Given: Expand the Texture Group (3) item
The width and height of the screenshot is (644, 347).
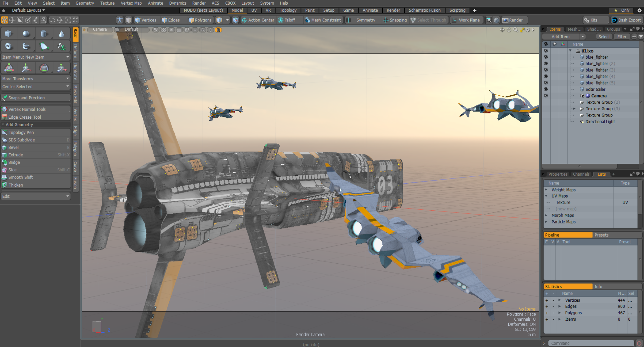Looking at the screenshot, I should tap(574, 109).
